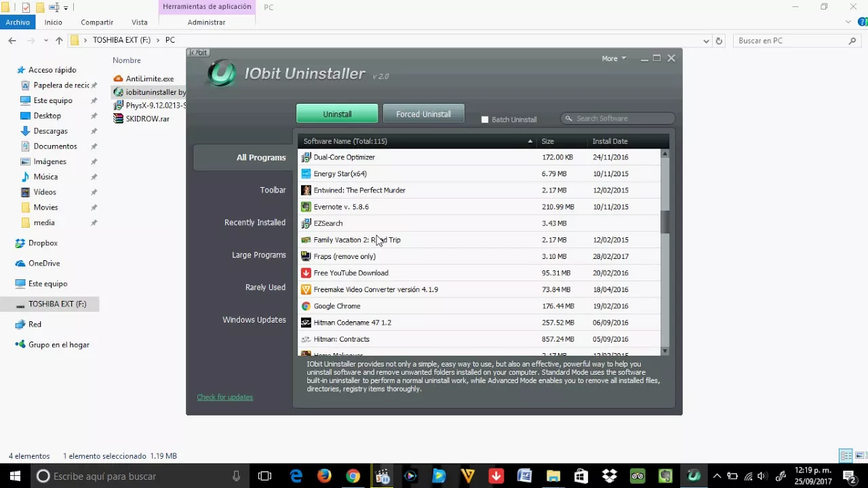
Task: Click the Forced Uninstall button
Action: pos(423,114)
